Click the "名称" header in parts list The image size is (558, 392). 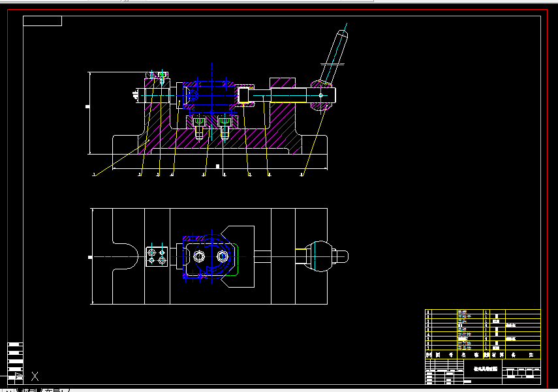(470, 355)
